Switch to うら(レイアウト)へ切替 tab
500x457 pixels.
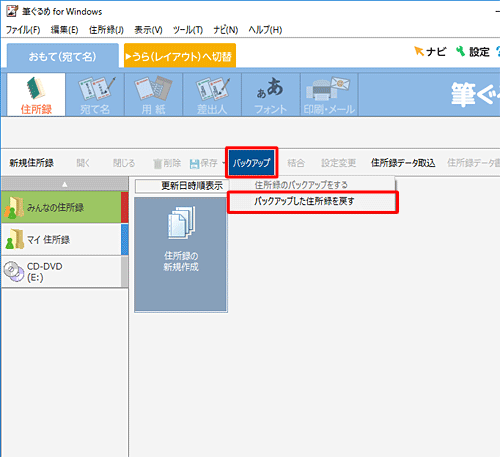[x=180, y=56]
